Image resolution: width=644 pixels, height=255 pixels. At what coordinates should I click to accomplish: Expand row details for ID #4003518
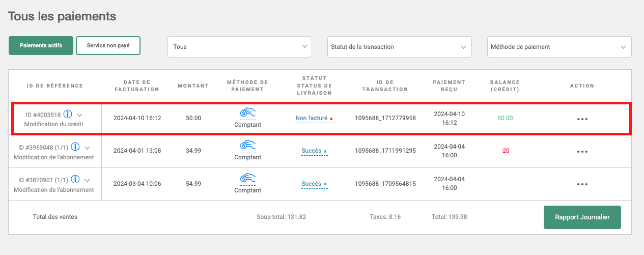pos(80,115)
